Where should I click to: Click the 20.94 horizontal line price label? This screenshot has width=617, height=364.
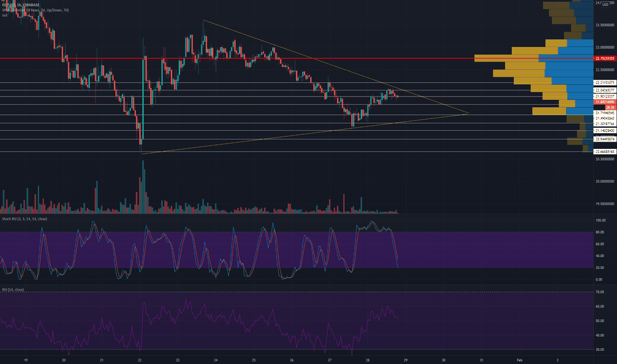point(605,139)
